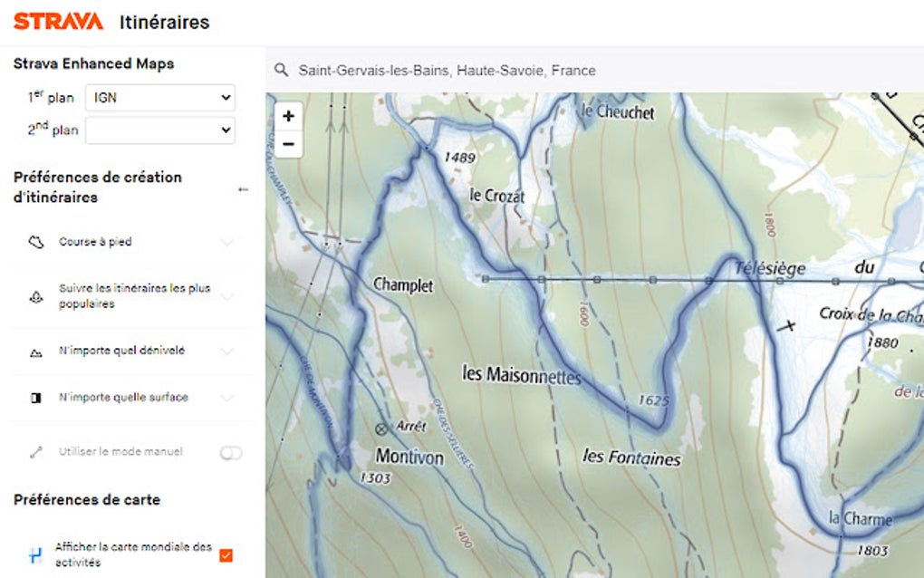Select the Course à pied shoe icon

click(34, 242)
